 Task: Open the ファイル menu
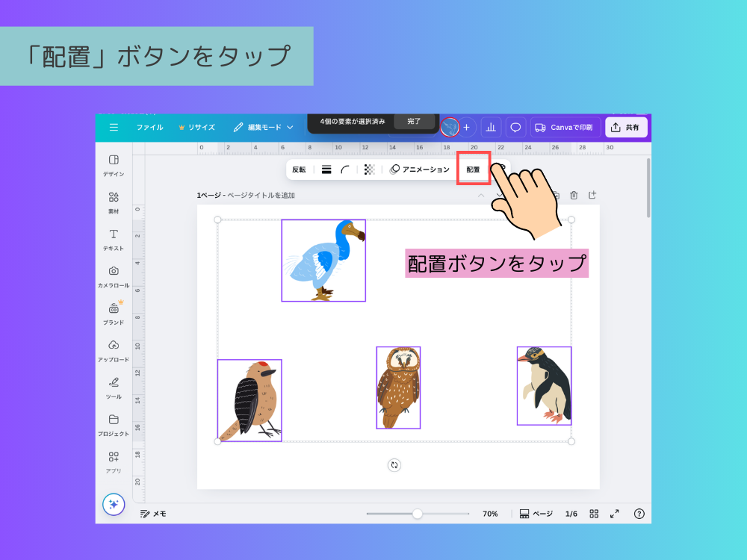(150, 127)
